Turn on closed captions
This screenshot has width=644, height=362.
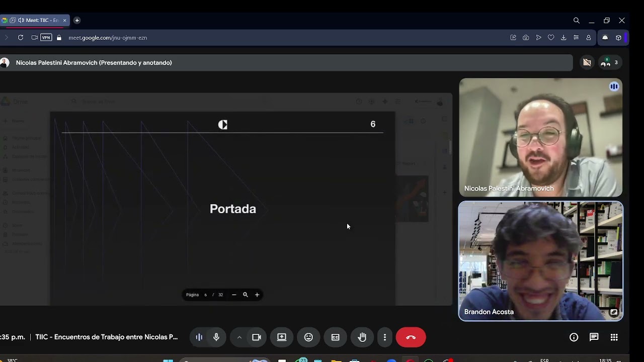point(336,337)
